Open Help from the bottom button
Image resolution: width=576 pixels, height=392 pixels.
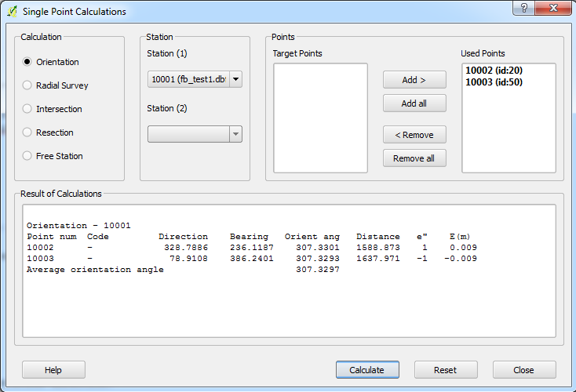[x=53, y=370]
